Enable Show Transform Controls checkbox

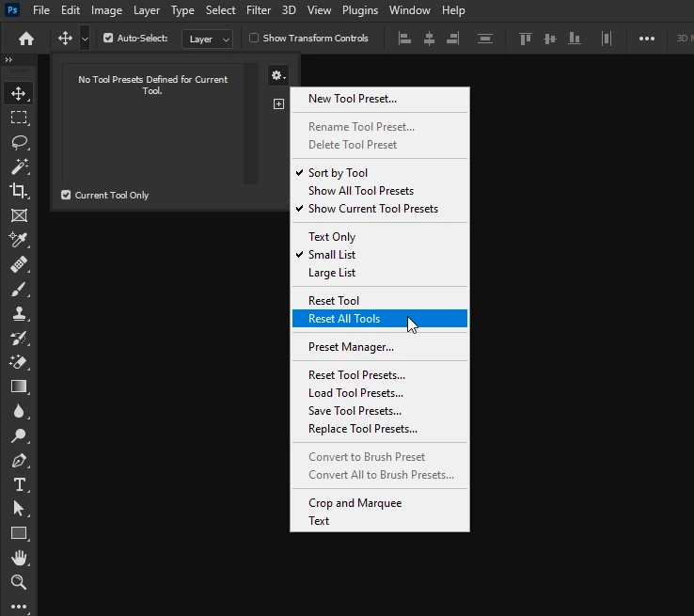[x=254, y=38]
